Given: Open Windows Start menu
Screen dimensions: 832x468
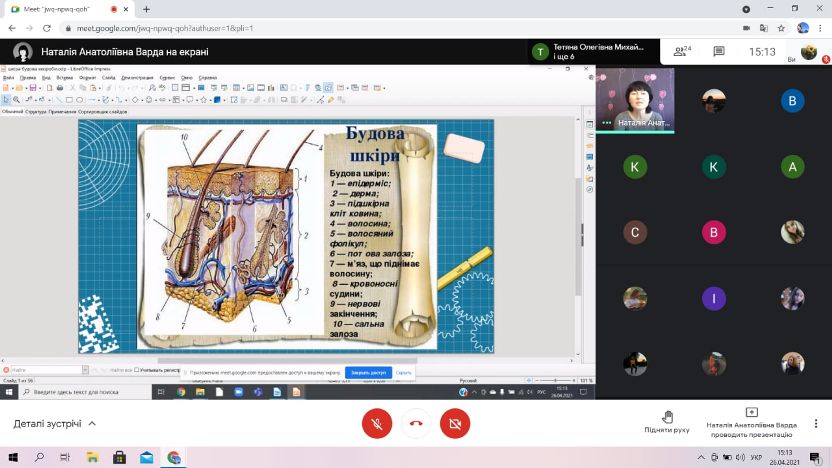Looking at the screenshot, I should [12, 458].
